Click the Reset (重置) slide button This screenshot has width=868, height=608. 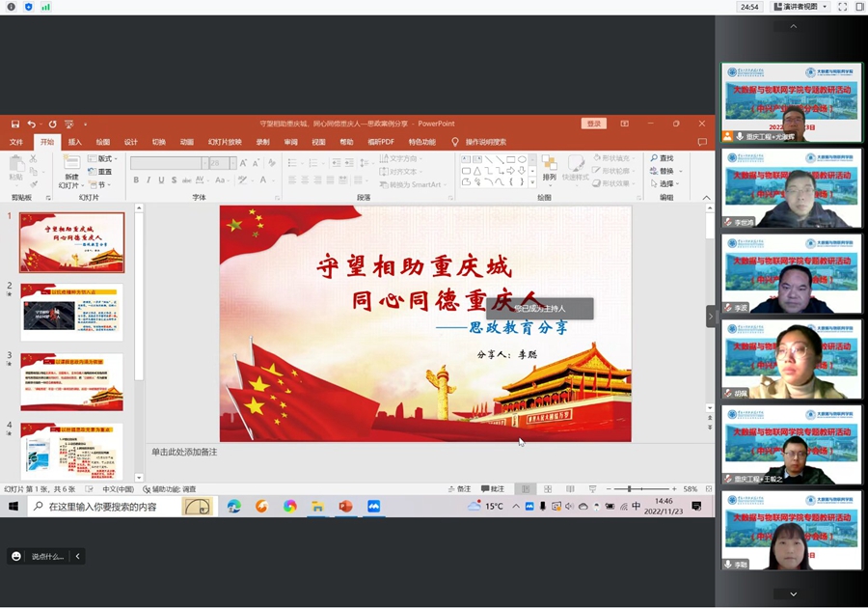point(100,172)
